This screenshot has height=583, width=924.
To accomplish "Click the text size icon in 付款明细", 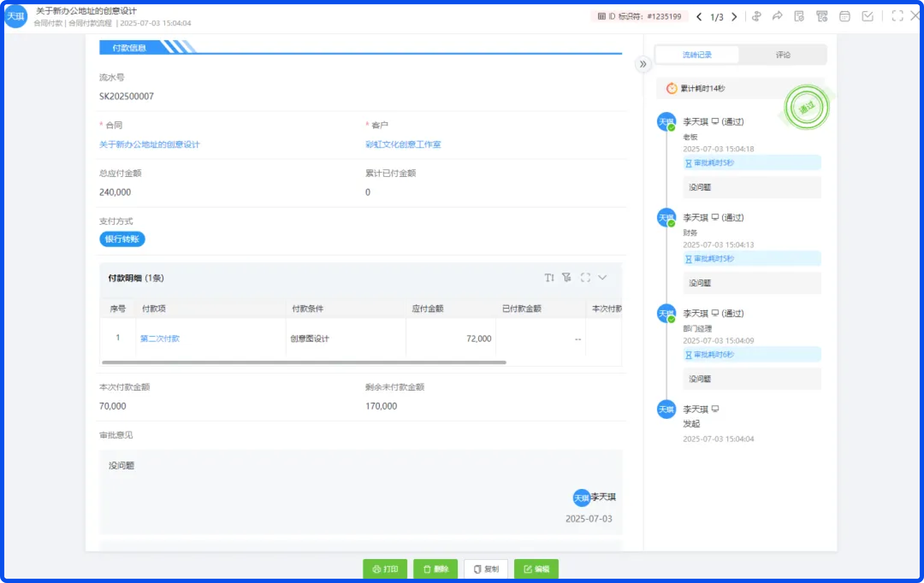I will (549, 278).
